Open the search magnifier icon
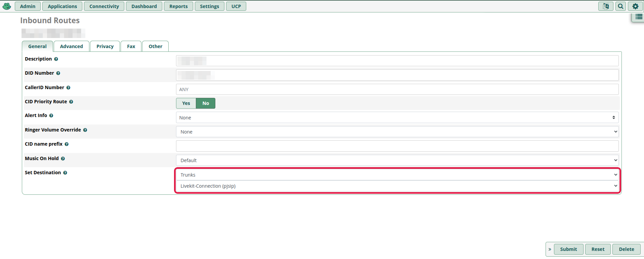Image resolution: width=644 pixels, height=259 pixels. (x=620, y=6)
